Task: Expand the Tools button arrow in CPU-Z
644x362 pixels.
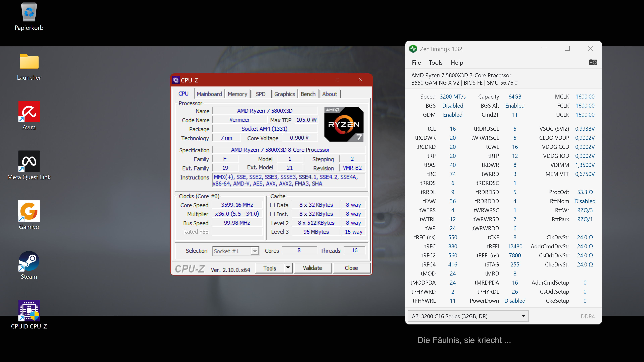Action: (x=288, y=268)
